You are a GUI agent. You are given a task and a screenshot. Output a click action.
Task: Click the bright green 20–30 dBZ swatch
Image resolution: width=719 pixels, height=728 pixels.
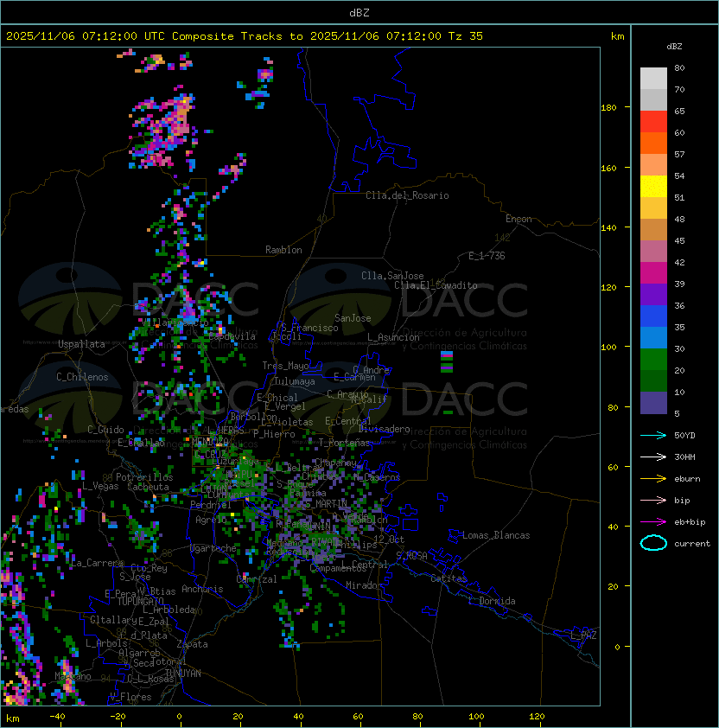pyautogui.click(x=653, y=360)
